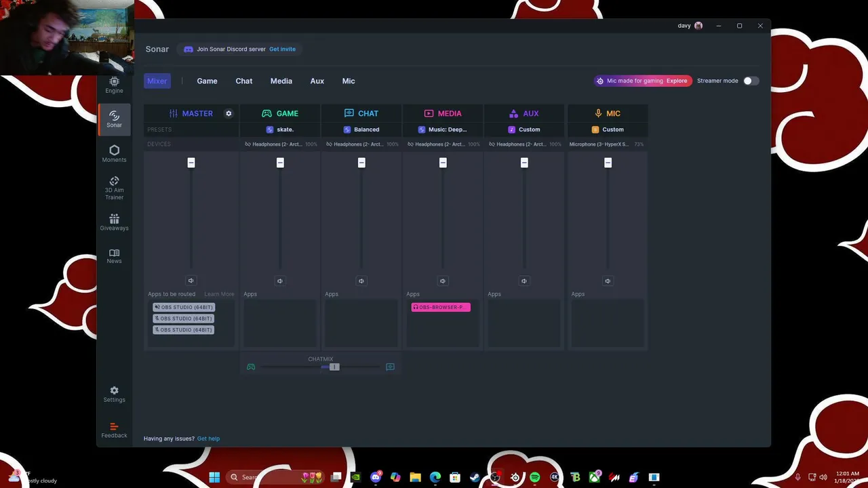Click the Mic volume slider handle
868x488 pixels.
[608, 163]
